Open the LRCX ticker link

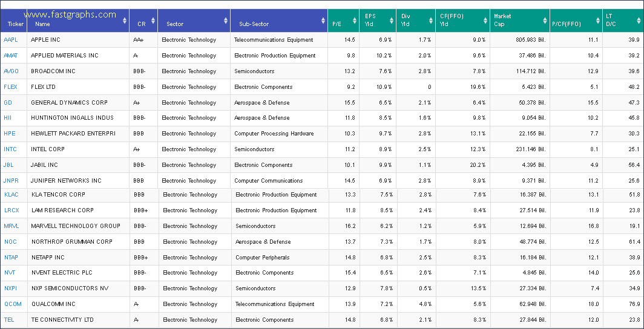[11, 210]
